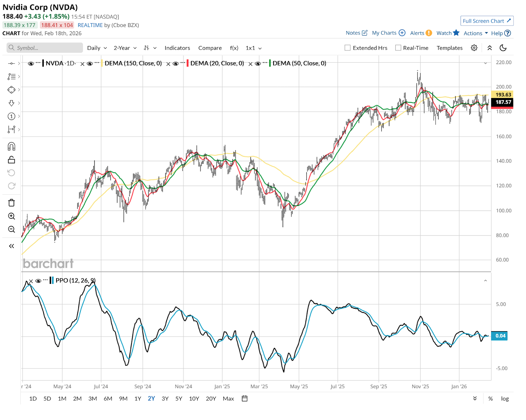Enable the Real-Time checkbox
This screenshot has height=420, width=526.
398,48
